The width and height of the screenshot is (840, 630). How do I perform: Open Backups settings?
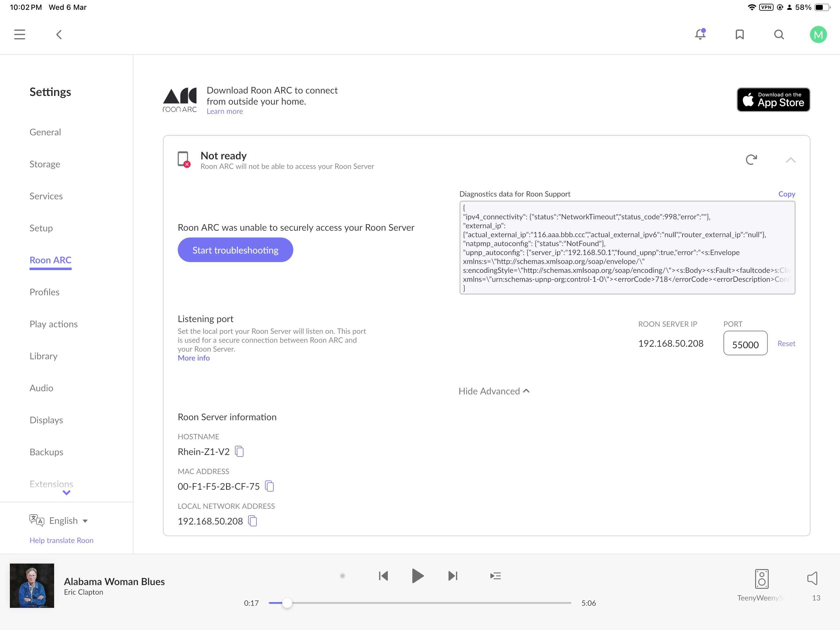46,452
